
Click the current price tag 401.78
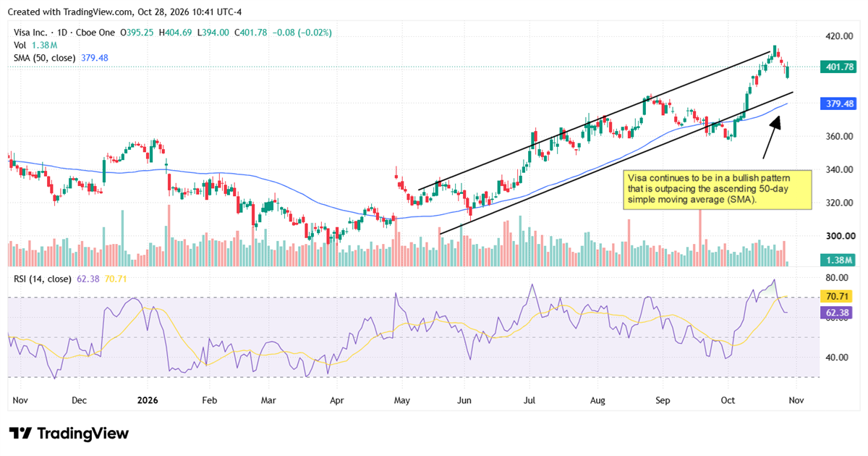(x=841, y=67)
